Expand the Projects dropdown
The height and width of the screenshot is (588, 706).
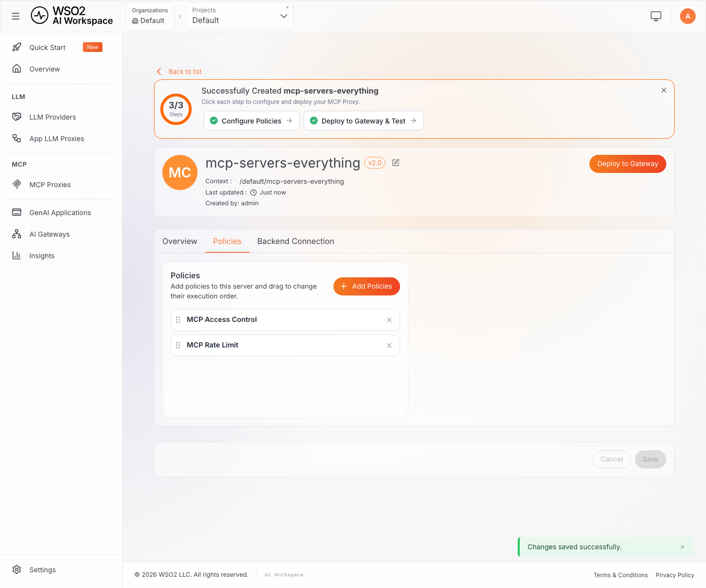(x=284, y=16)
